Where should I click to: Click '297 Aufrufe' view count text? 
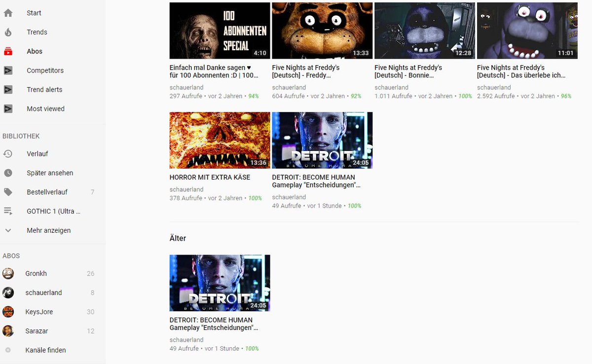click(x=186, y=96)
